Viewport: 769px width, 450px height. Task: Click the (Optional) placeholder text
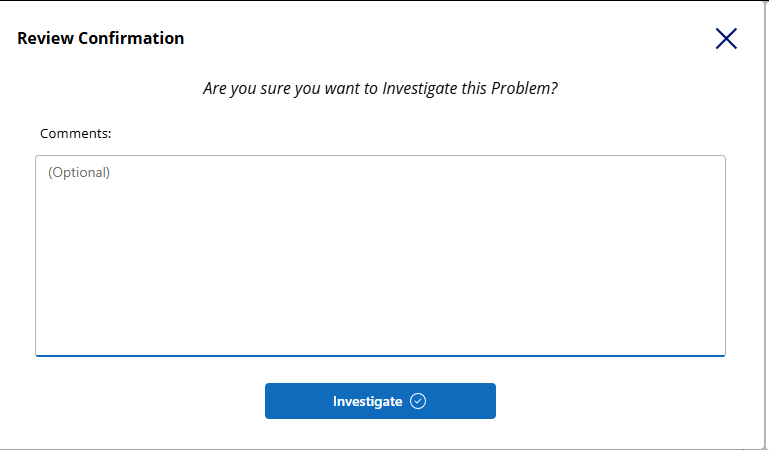click(79, 172)
